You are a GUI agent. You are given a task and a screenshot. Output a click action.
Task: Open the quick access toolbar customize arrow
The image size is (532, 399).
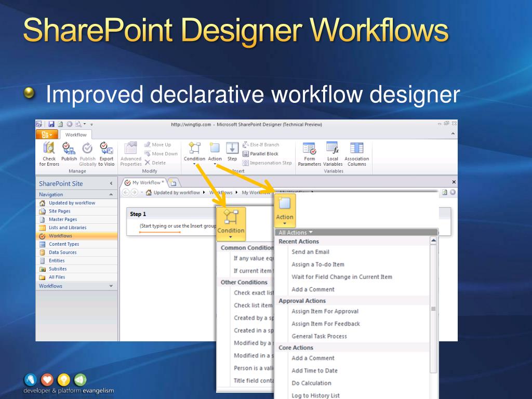[91, 125]
